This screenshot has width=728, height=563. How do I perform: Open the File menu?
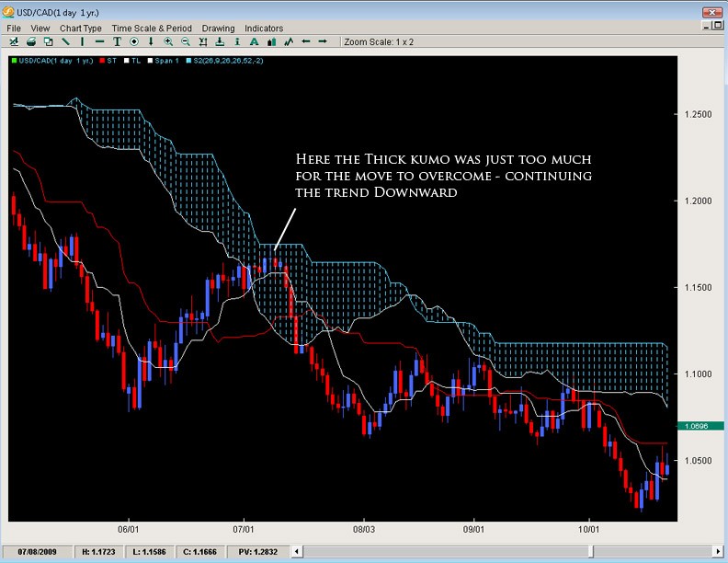[x=14, y=29]
